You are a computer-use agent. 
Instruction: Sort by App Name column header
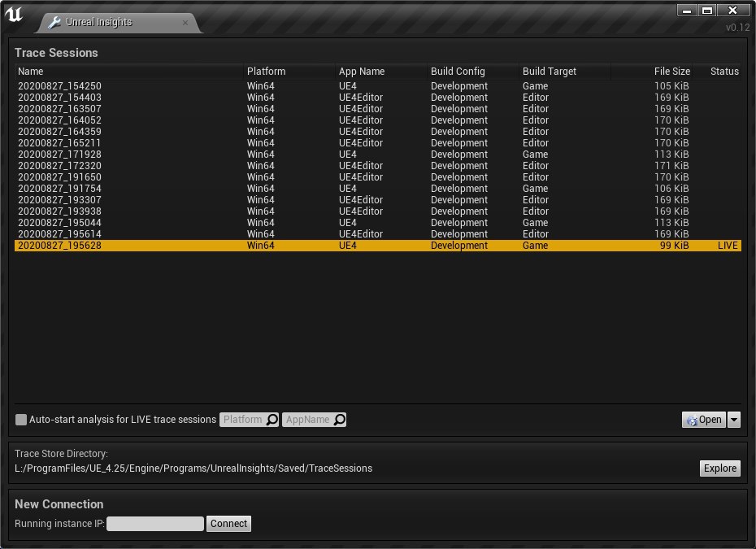381,72
